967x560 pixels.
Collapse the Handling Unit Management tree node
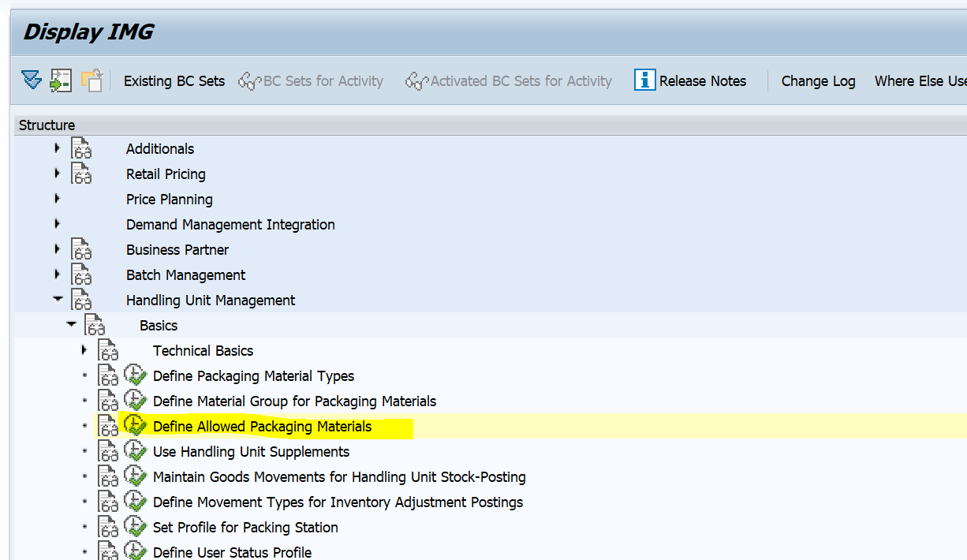(58, 300)
